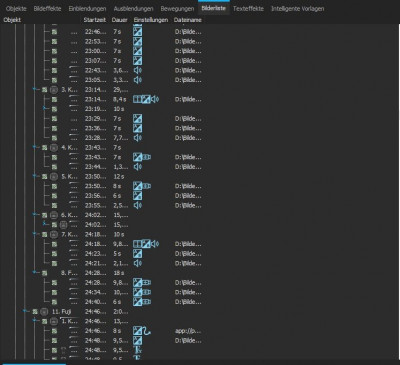
Task: Collapse the 11. Fuji chapter node
Action: (25, 312)
